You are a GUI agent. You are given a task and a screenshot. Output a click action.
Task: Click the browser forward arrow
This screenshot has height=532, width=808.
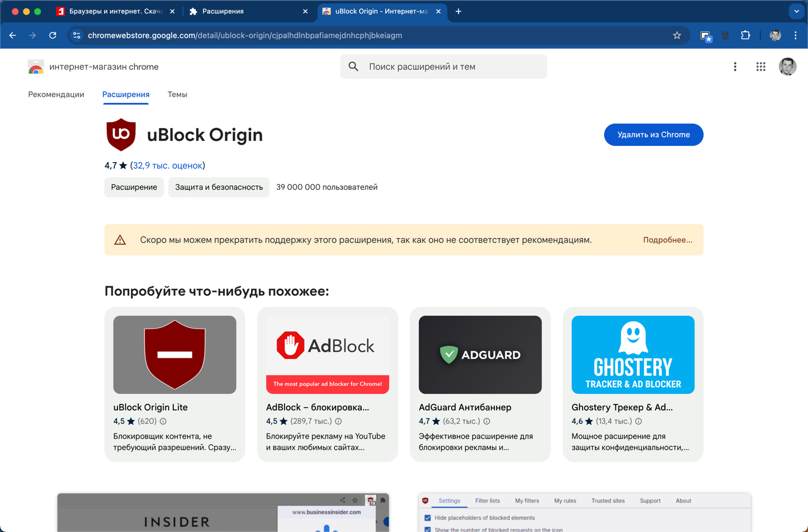pyautogui.click(x=32, y=35)
